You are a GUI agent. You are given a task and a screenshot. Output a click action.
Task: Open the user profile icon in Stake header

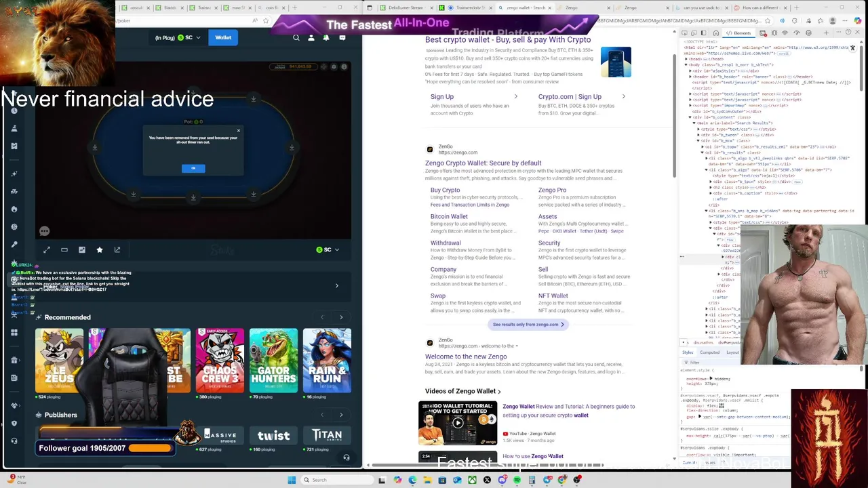[x=311, y=38]
